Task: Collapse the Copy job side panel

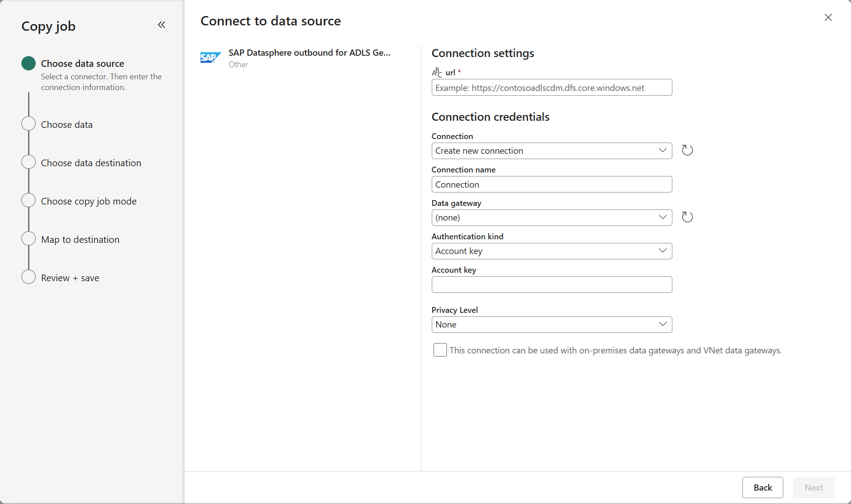Action: point(161,25)
